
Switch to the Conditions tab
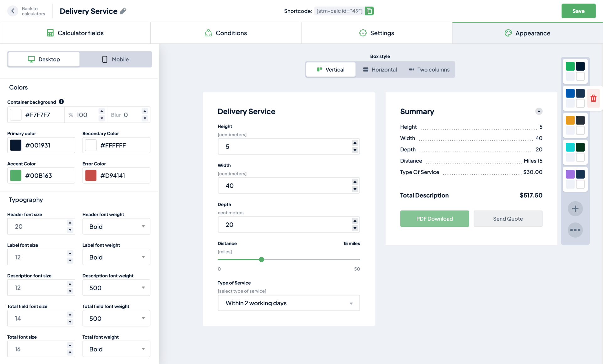pos(226,33)
